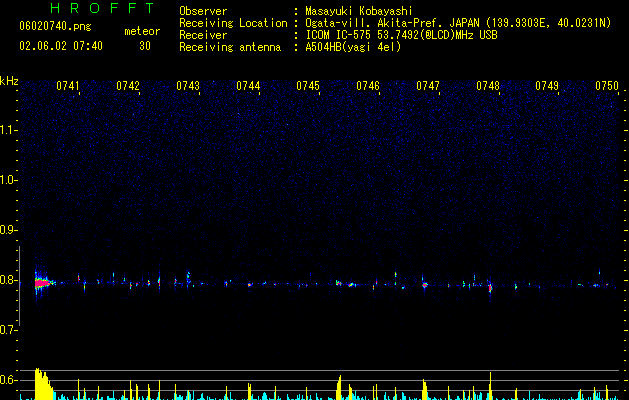
Task: Click the tall yellow power peak at far left
Action: [44, 384]
